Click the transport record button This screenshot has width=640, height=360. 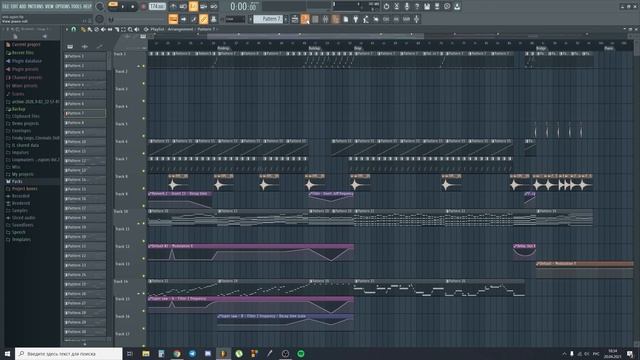pos(143,7)
